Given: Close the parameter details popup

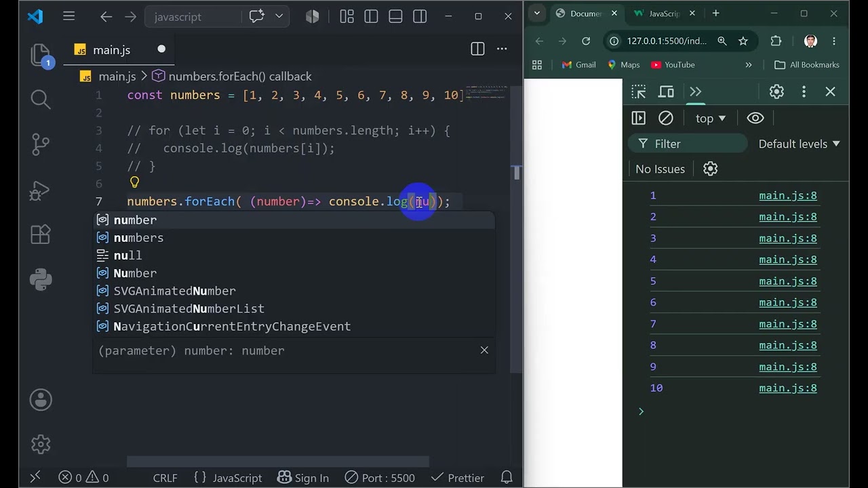Looking at the screenshot, I should (x=484, y=350).
